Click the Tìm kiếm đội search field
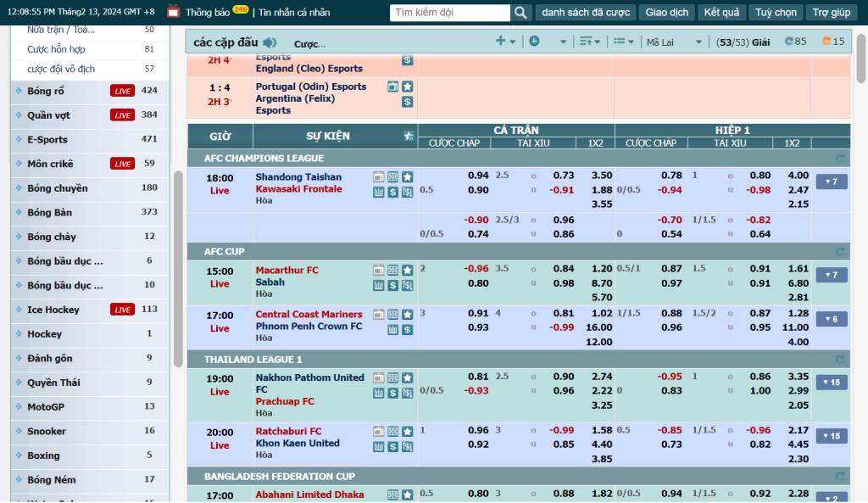868x503 pixels. click(x=450, y=13)
